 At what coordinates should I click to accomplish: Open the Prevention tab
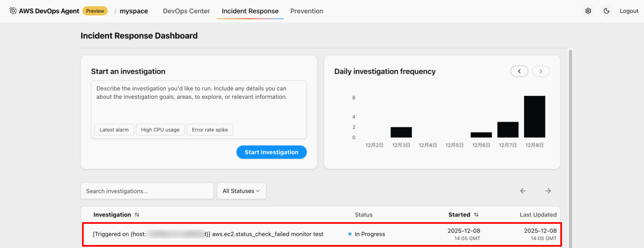[307, 11]
